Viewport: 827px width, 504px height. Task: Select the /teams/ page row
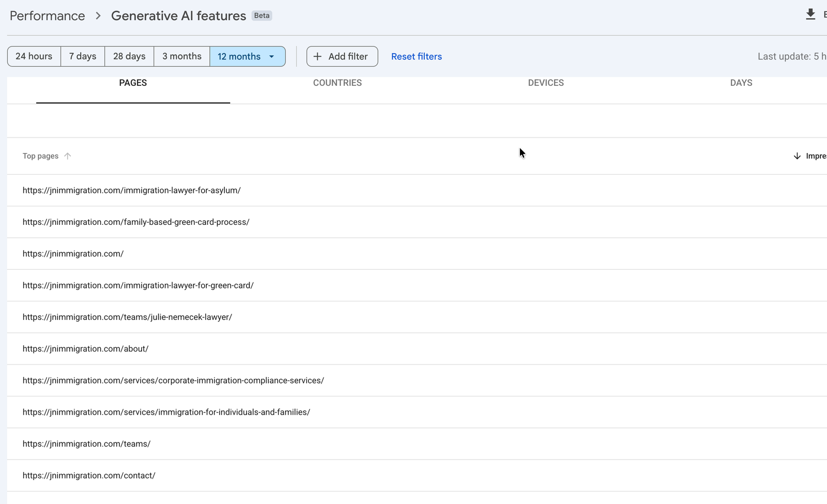[x=417, y=444]
